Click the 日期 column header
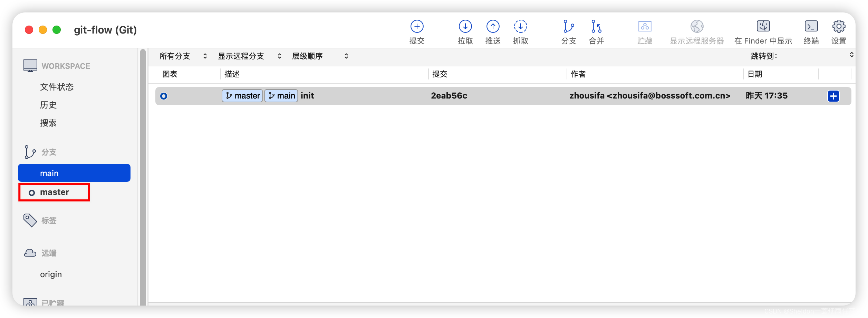868x318 pixels. [755, 74]
